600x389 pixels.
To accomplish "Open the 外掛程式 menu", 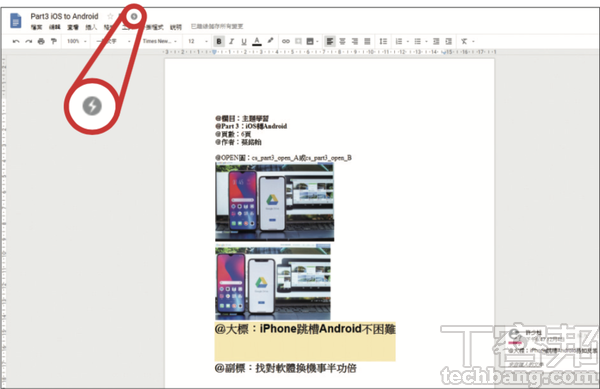I will tap(154, 27).
